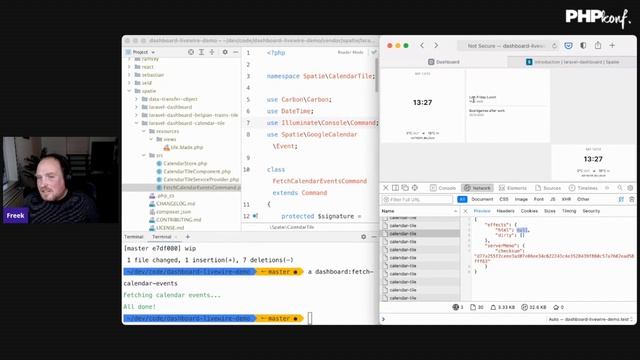Select the Introduction laravel-dashboard Safari tab
This screenshot has width=640, height=360.
click(572, 62)
